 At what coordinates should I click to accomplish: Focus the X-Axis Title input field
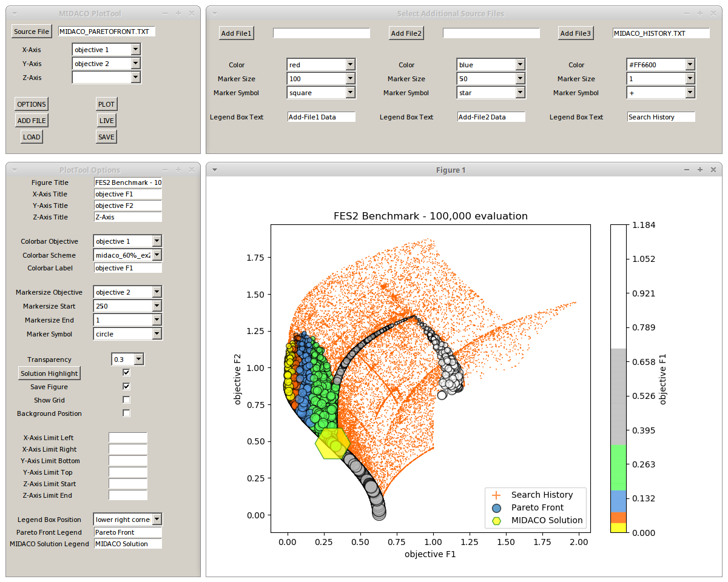click(128, 194)
